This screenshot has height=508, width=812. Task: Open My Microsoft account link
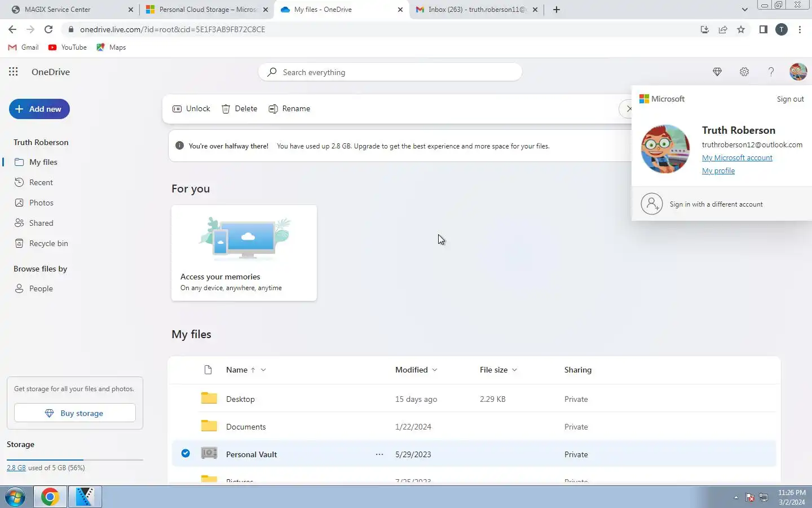[x=737, y=157]
